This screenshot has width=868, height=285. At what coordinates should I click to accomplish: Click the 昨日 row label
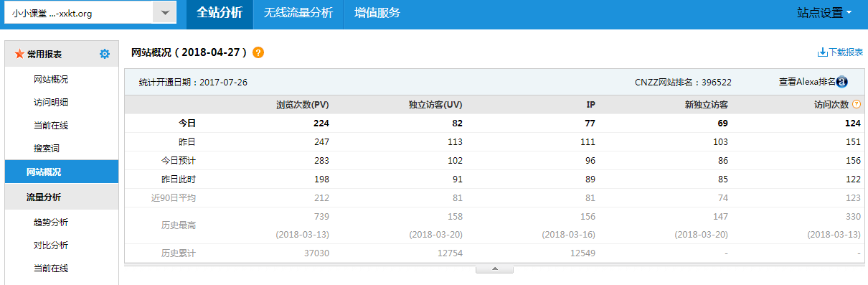(x=187, y=142)
